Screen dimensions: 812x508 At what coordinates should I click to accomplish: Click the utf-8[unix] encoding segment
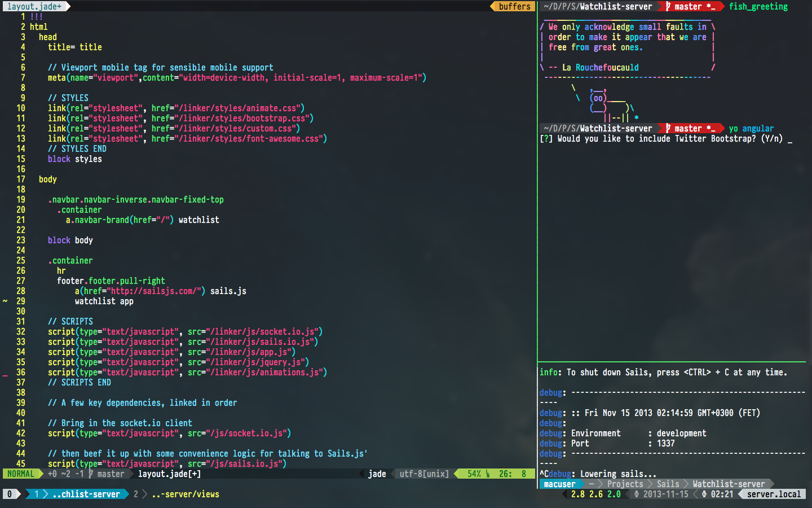click(424, 474)
